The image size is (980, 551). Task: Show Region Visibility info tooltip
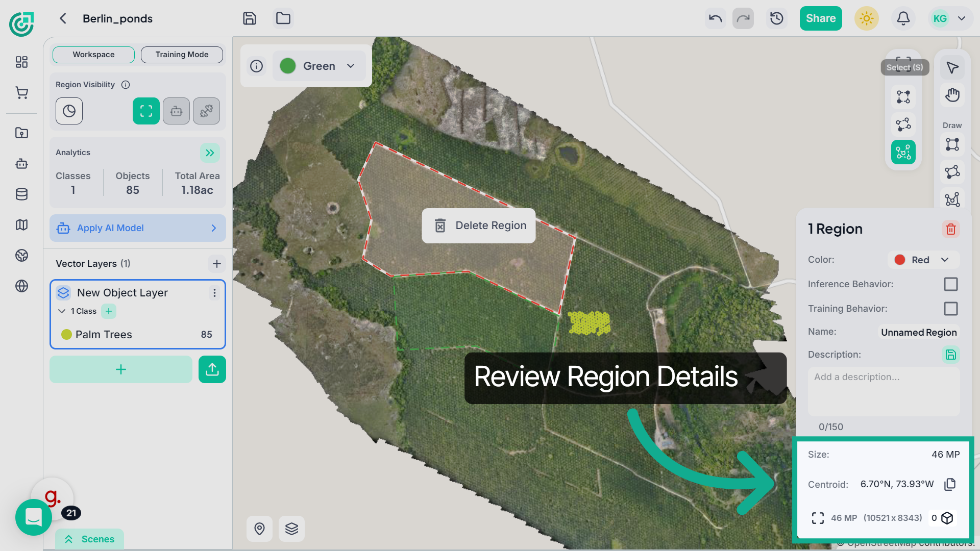pyautogui.click(x=126, y=85)
